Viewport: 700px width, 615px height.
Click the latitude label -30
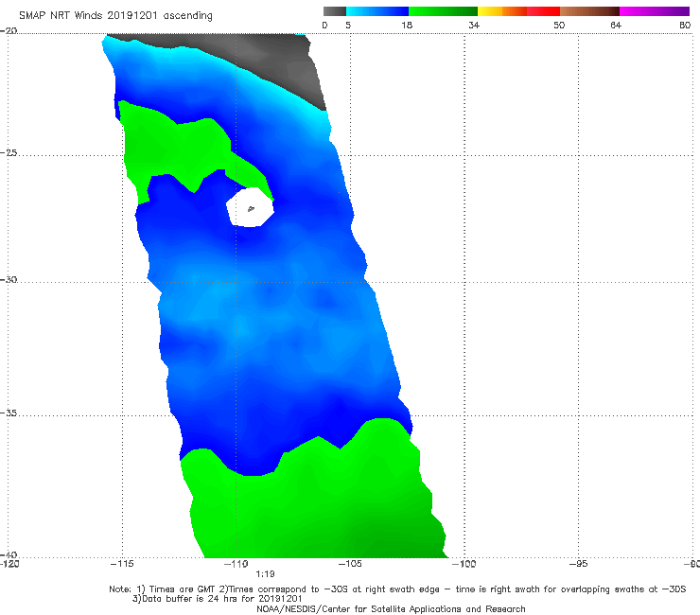coord(9,279)
